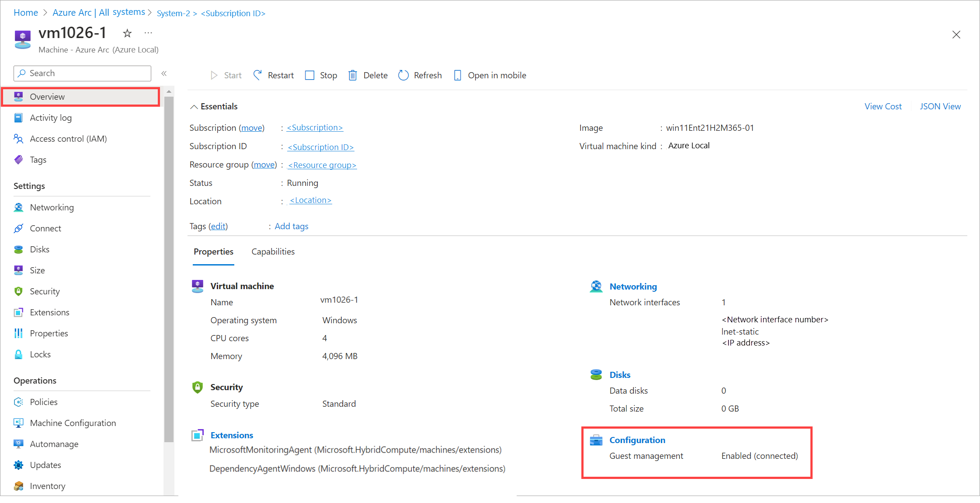Click the favorite star icon next to vm1026-1

(127, 33)
